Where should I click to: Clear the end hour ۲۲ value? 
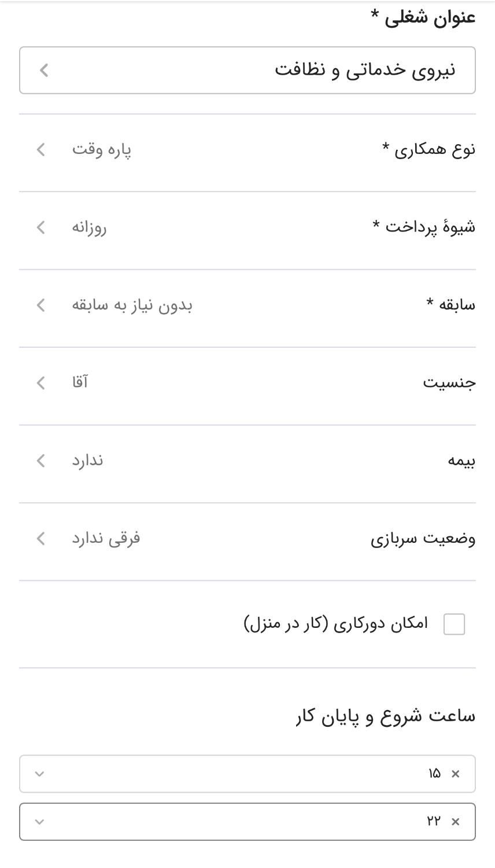[x=456, y=822]
